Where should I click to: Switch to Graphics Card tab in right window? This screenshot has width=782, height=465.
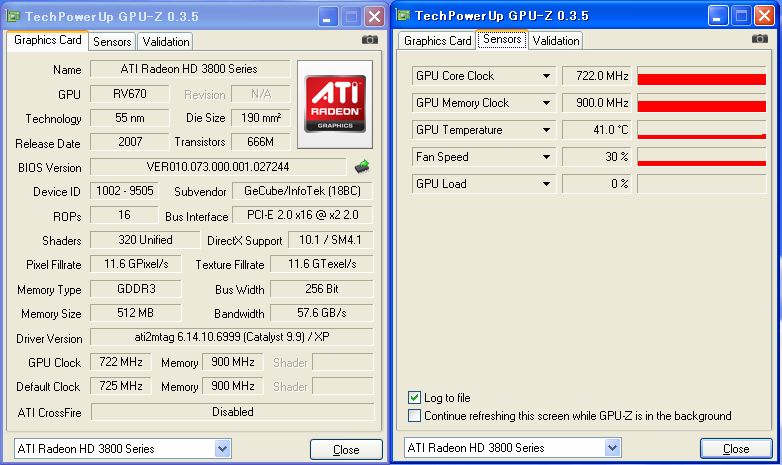point(437,41)
